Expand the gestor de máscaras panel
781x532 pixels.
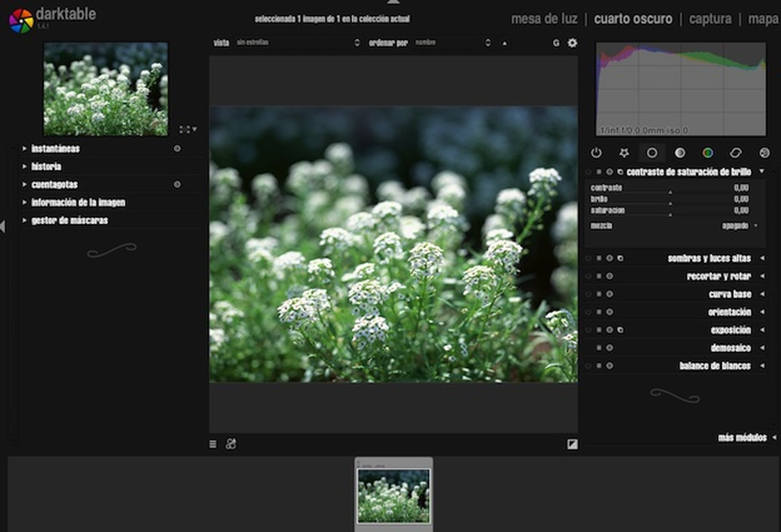tap(69, 221)
